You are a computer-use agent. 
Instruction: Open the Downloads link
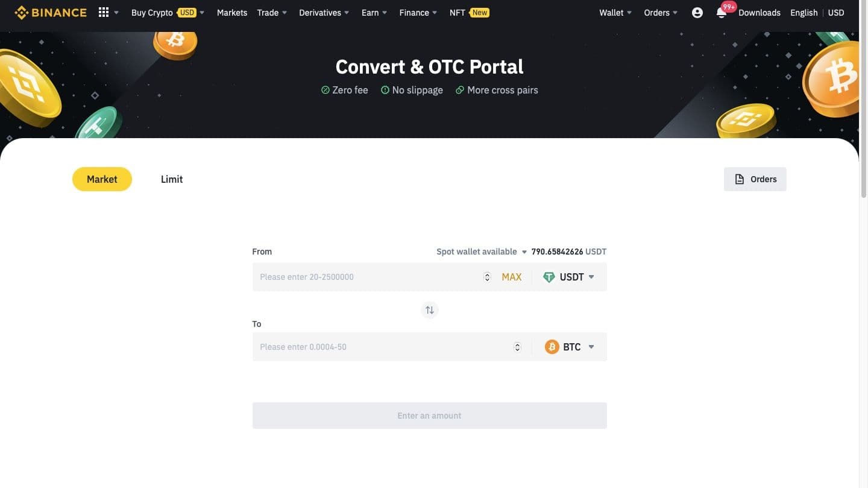coord(759,13)
